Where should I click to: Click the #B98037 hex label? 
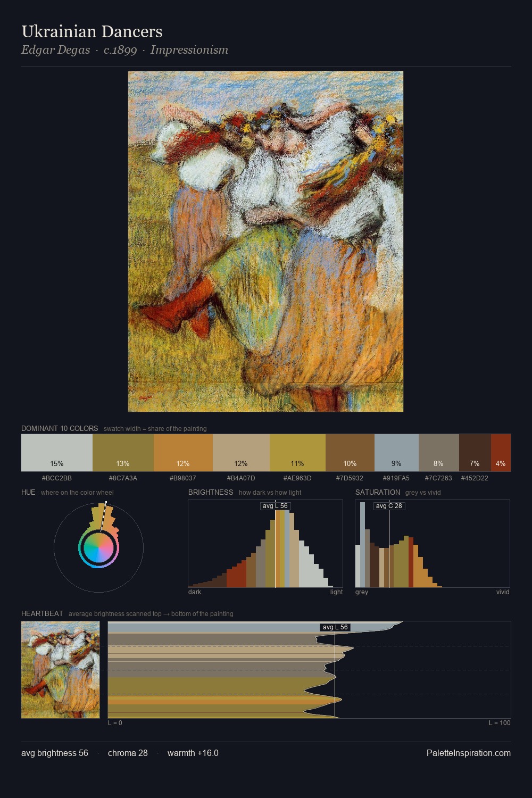coord(183,478)
